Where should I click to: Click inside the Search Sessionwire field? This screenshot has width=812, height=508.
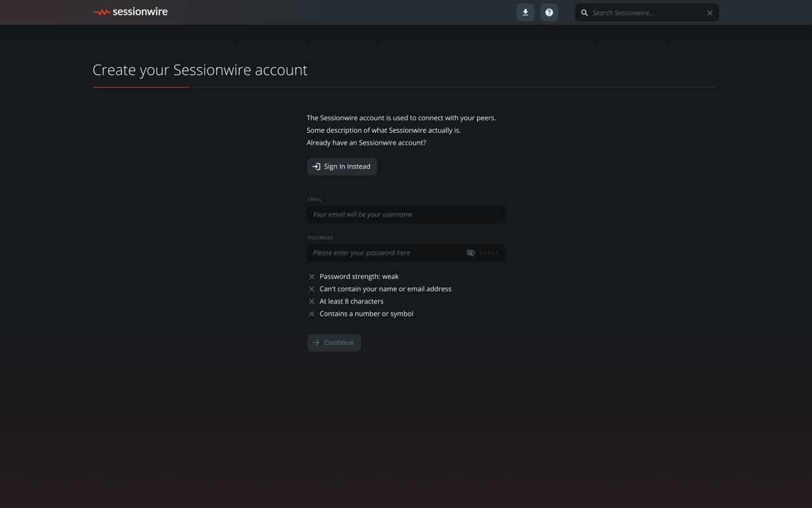tap(646, 13)
